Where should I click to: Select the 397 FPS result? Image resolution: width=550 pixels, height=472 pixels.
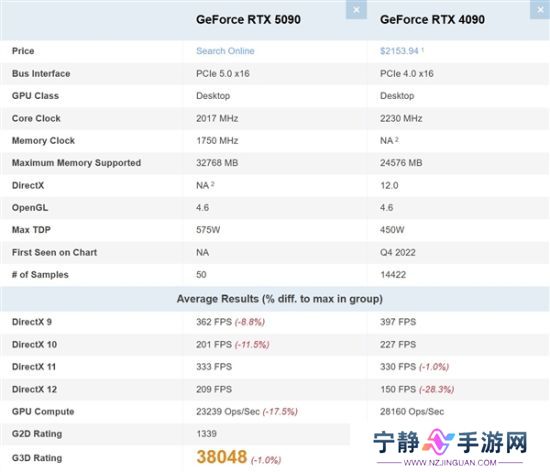(398, 322)
